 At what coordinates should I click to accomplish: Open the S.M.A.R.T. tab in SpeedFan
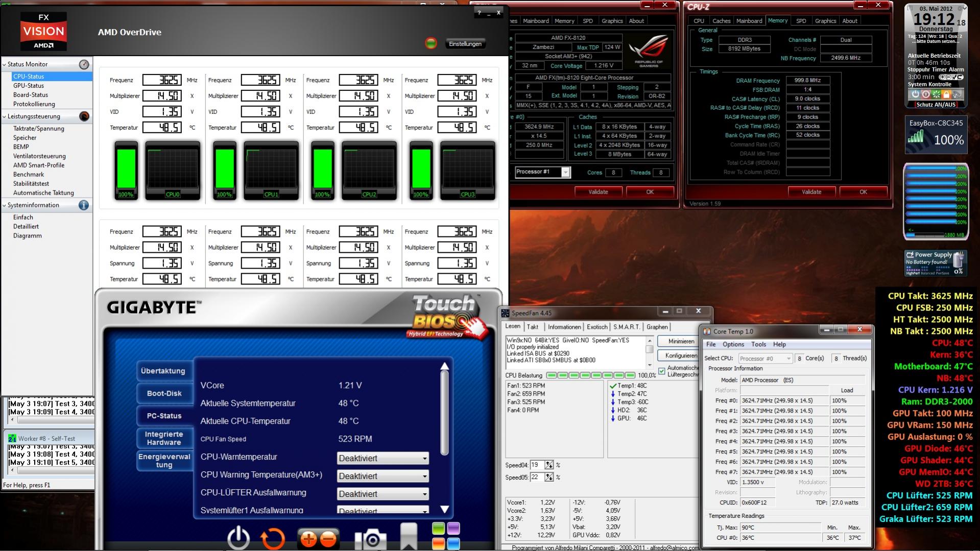(626, 327)
